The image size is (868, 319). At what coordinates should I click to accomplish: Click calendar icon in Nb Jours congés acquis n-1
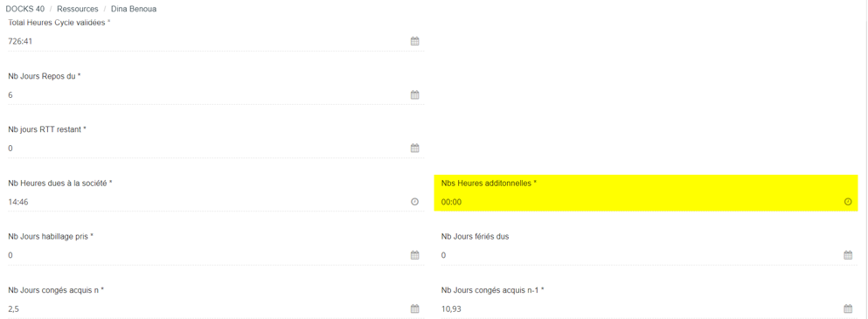(848, 309)
